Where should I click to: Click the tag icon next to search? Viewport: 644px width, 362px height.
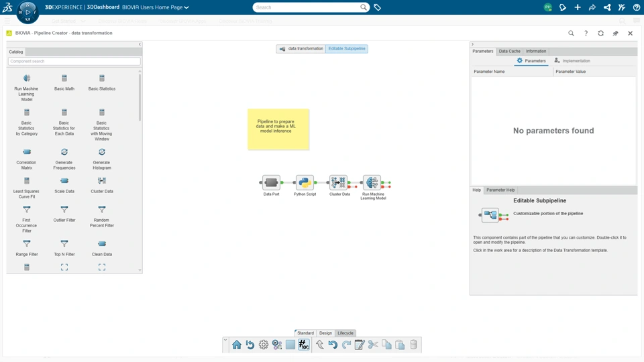tap(378, 7)
